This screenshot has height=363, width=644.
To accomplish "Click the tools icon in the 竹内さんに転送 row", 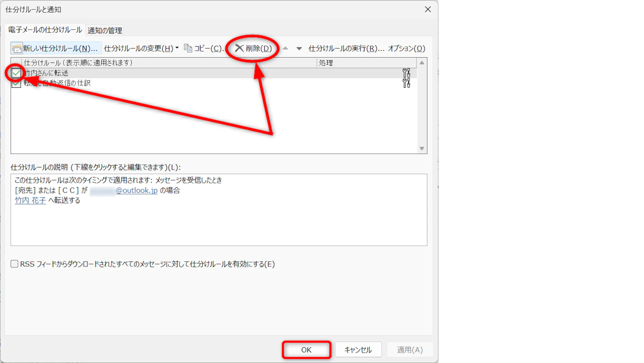I will coord(406,73).
